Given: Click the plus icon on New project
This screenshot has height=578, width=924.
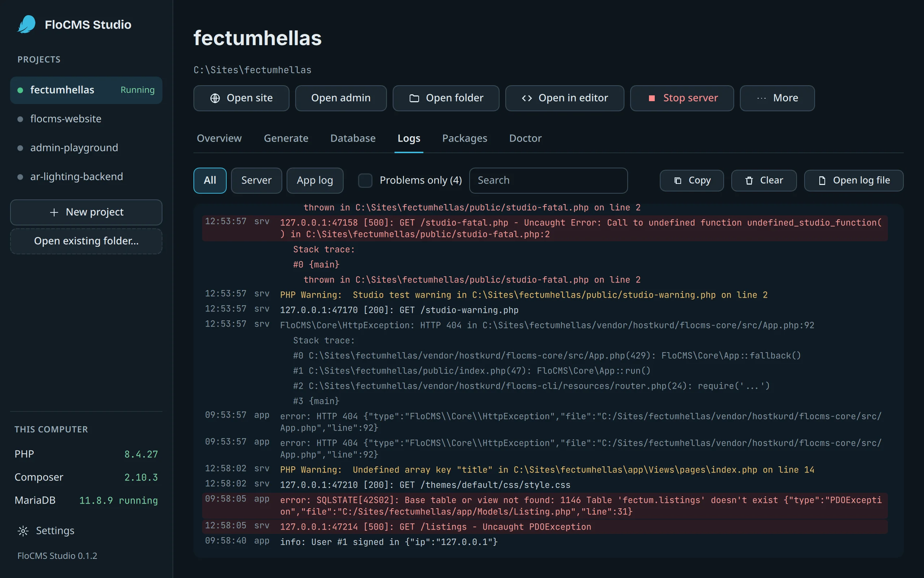Looking at the screenshot, I should [54, 212].
